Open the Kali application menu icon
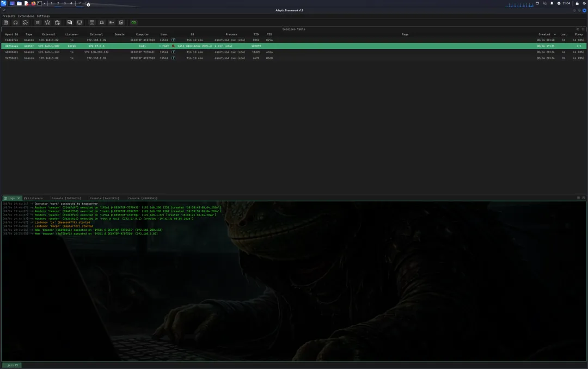The height and width of the screenshot is (369, 588). tap(3, 3)
